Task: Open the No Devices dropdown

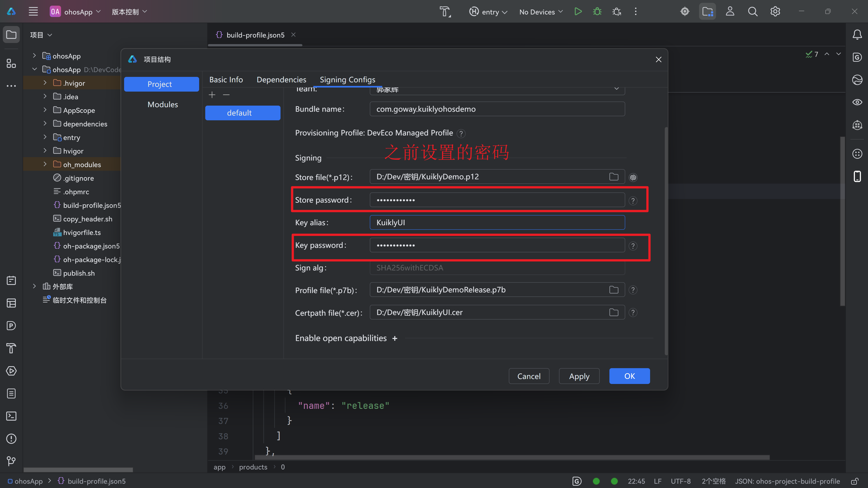Action: click(541, 12)
